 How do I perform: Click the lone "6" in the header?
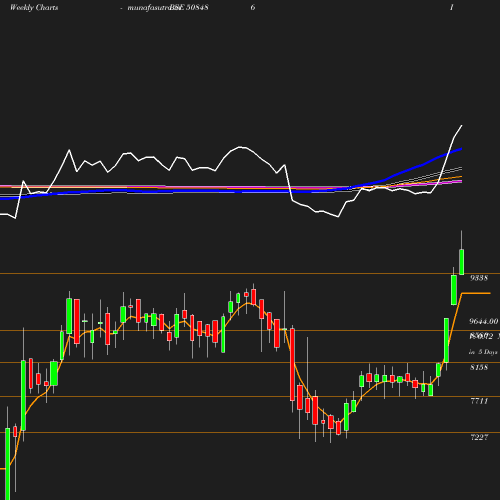253,7
